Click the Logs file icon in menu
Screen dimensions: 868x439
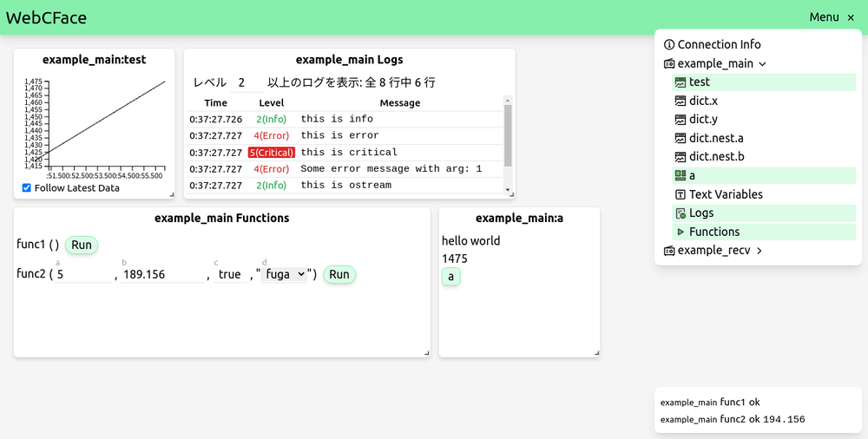click(x=681, y=213)
